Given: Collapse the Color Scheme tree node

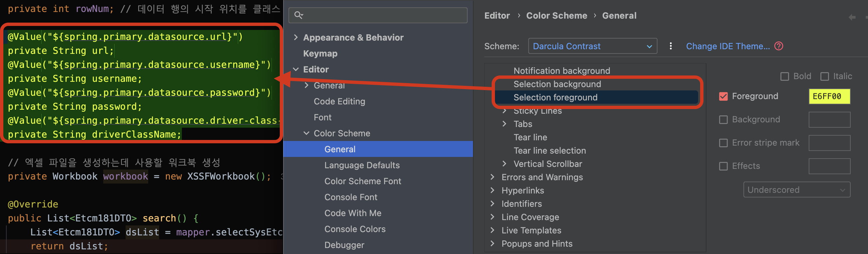Looking at the screenshot, I should click(x=306, y=133).
